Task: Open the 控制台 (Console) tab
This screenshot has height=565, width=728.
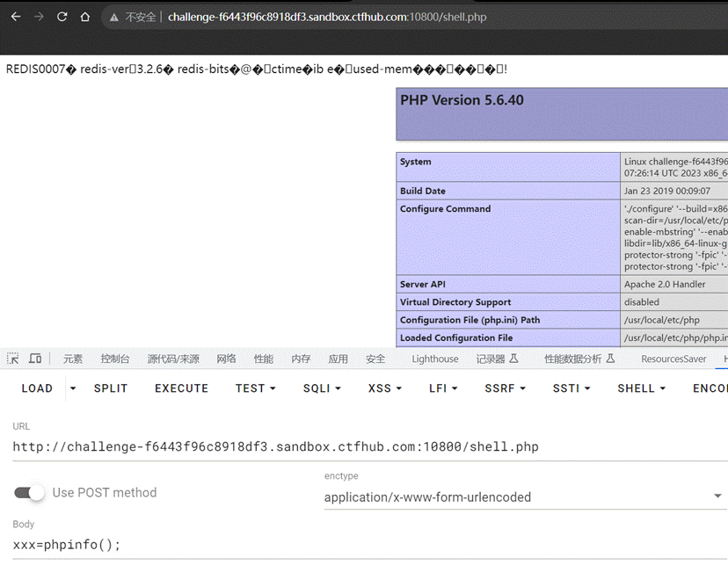Action: coord(115,359)
